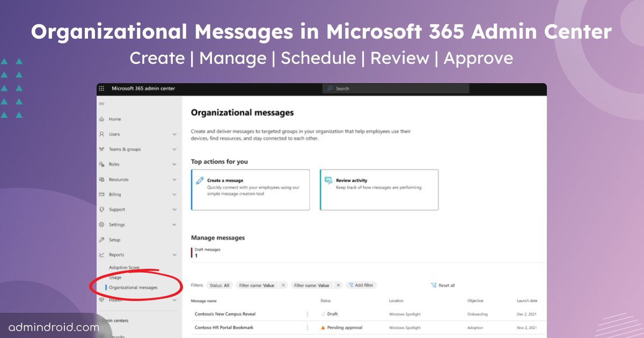Remove the first Filter name: Value chip
The width and height of the screenshot is (644, 338).
283,285
